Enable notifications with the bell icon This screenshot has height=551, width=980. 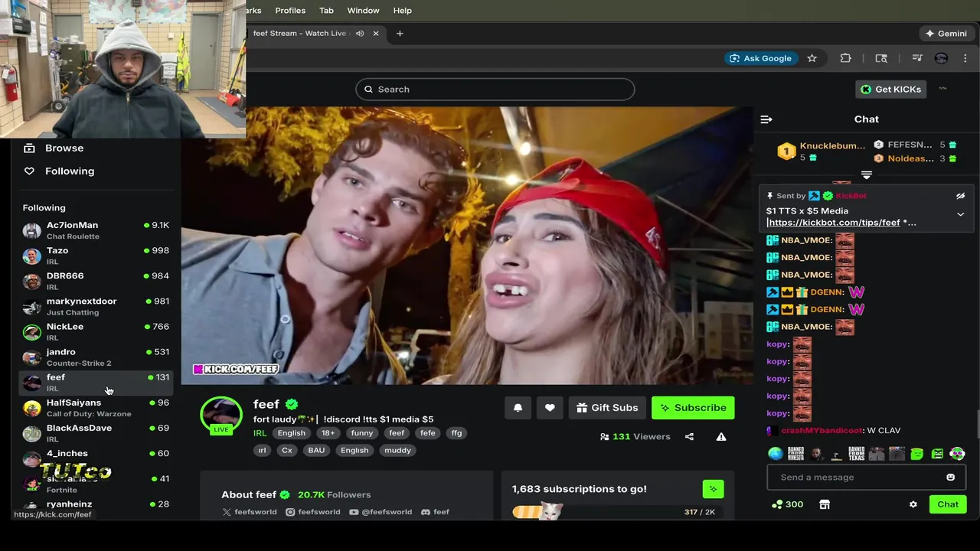pos(518,408)
